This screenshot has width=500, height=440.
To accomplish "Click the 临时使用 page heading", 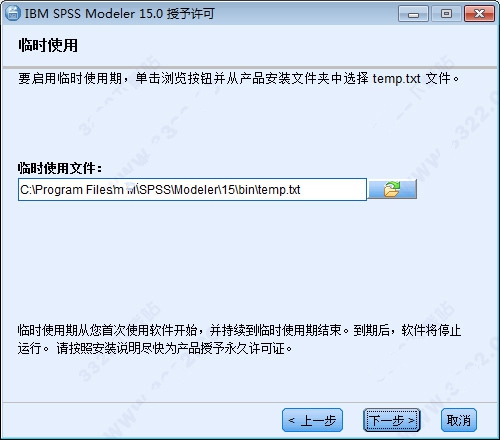I will point(48,45).
